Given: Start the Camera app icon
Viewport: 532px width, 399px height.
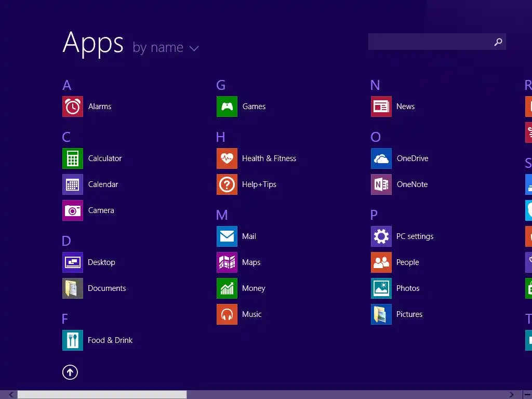Looking at the screenshot, I should point(73,210).
